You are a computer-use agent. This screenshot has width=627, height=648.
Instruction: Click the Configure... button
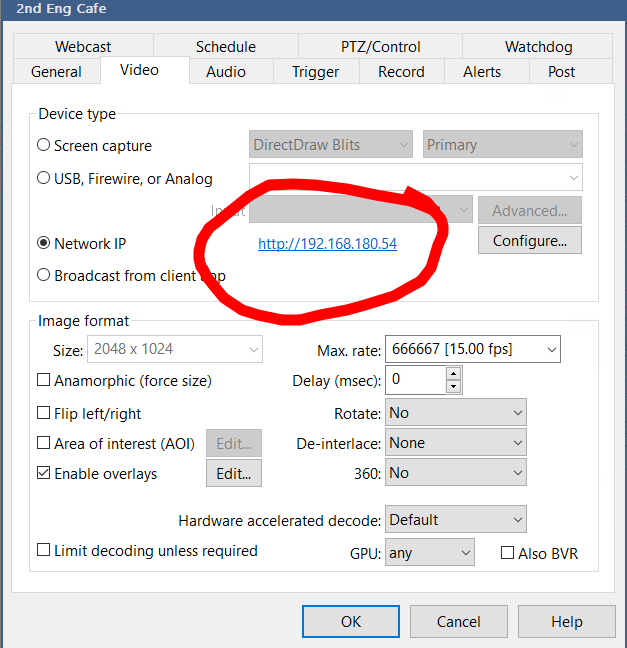pos(530,241)
